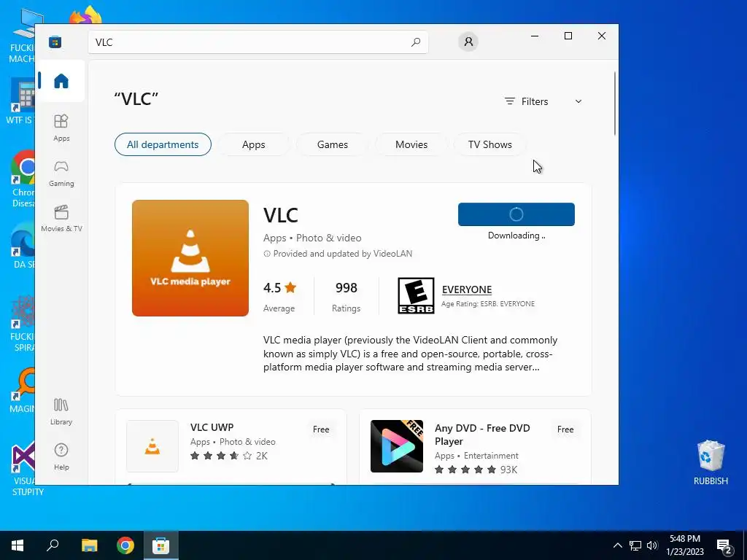This screenshot has height=560, width=747.
Task: Click the filters lines icon
Action: [x=510, y=101]
